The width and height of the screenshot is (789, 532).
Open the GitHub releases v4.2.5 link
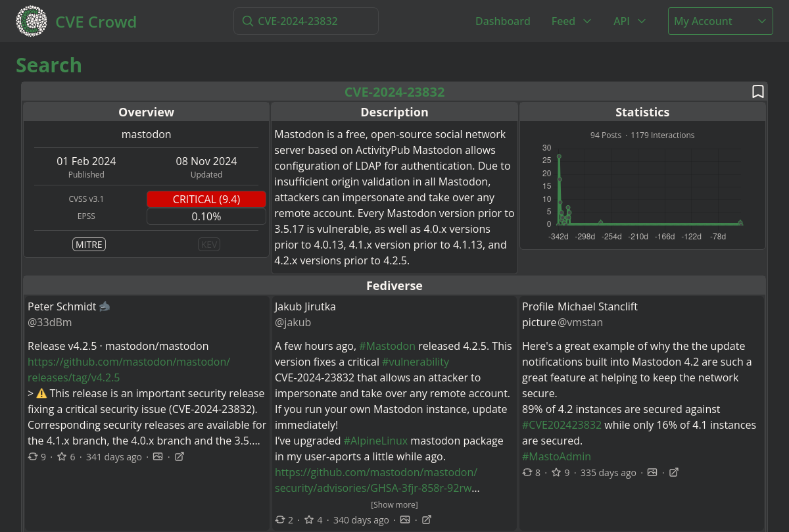(x=129, y=370)
